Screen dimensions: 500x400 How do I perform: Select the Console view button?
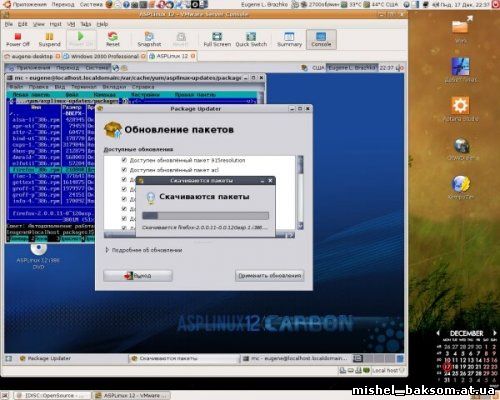321,39
